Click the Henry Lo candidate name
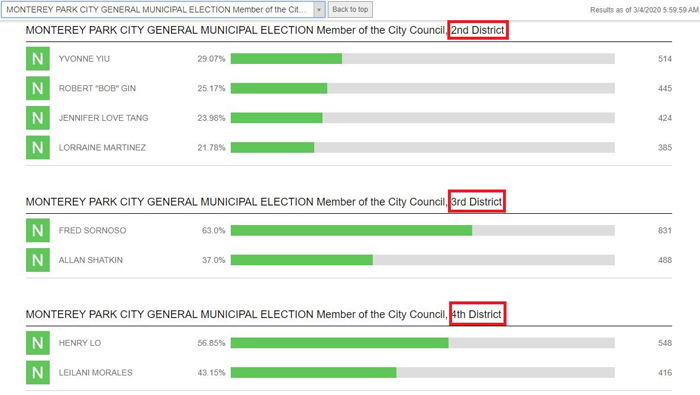This screenshot has height=395, width=700. (80, 343)
